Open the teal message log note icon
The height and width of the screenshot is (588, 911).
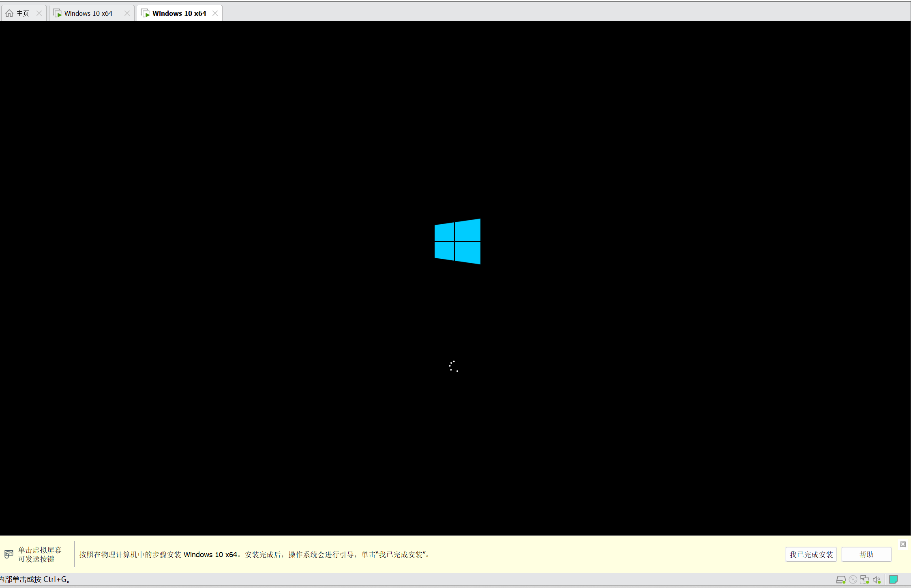click(894, 579)
